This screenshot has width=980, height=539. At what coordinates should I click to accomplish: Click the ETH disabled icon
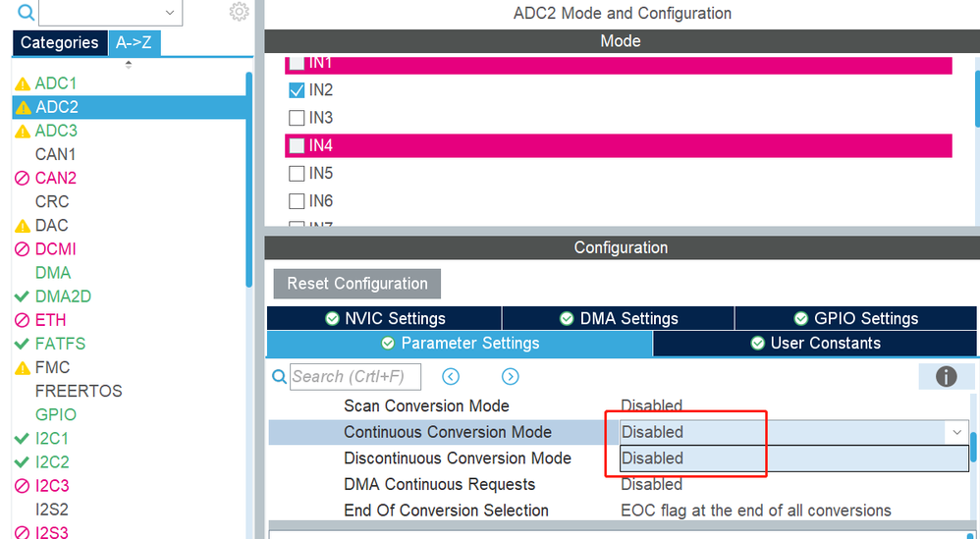(22, 320)
